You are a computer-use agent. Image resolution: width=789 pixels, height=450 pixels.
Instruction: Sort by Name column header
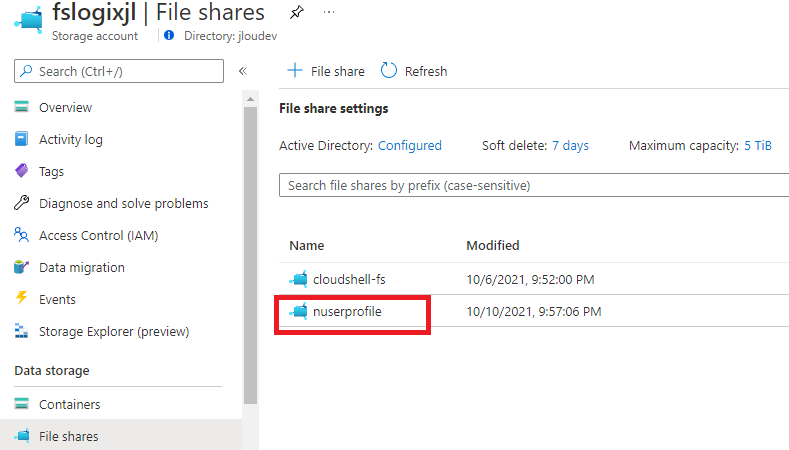click(x=306, y=246)
